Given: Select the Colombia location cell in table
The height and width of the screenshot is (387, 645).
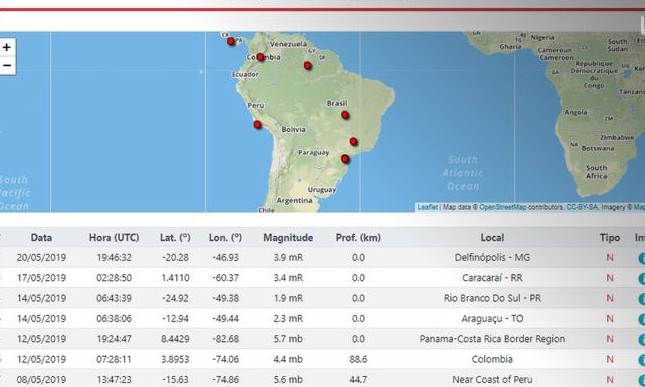Looking at the screenshot, I should pos(492,359).
